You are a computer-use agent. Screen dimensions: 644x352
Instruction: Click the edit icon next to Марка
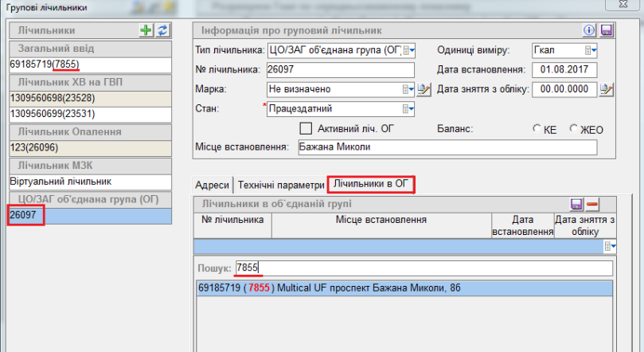(x=424, y=89)
